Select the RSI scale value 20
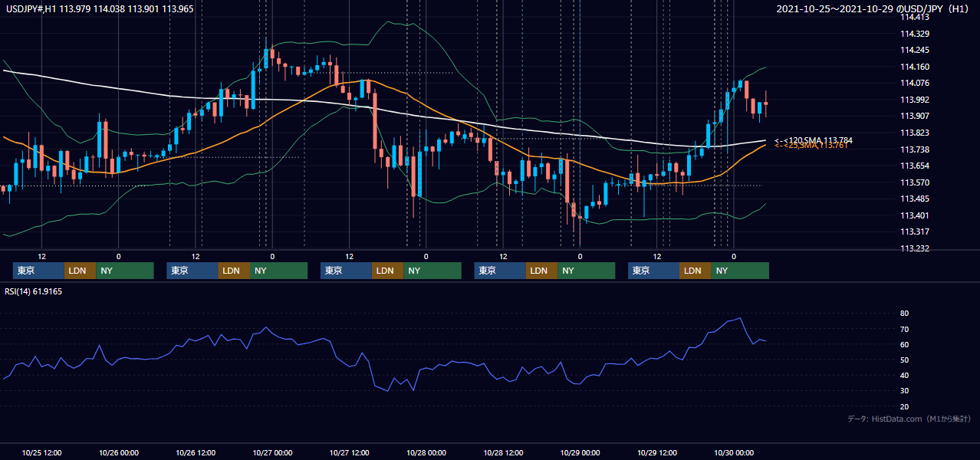The width and height of the screenshot is (980, 460). pyautogui.click(x=905, y=406)
